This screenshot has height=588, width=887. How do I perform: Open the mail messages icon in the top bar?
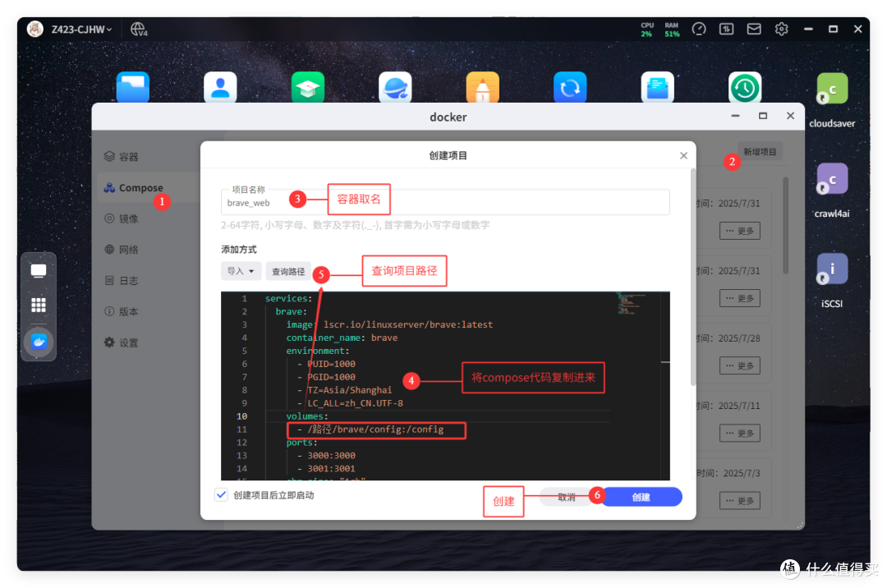coord(753,29)
